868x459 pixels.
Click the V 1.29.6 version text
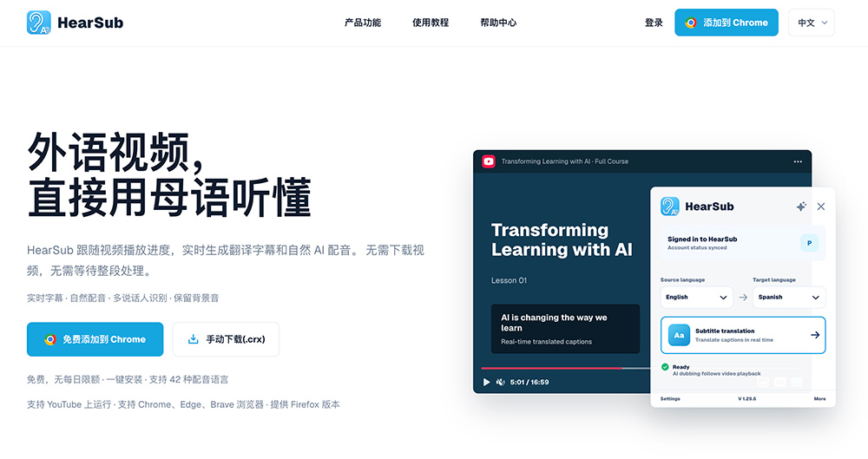point(746,398)
